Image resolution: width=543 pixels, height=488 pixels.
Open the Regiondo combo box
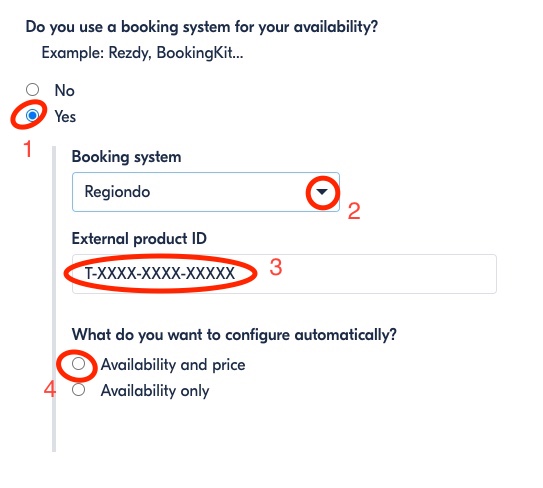point(206,192)
